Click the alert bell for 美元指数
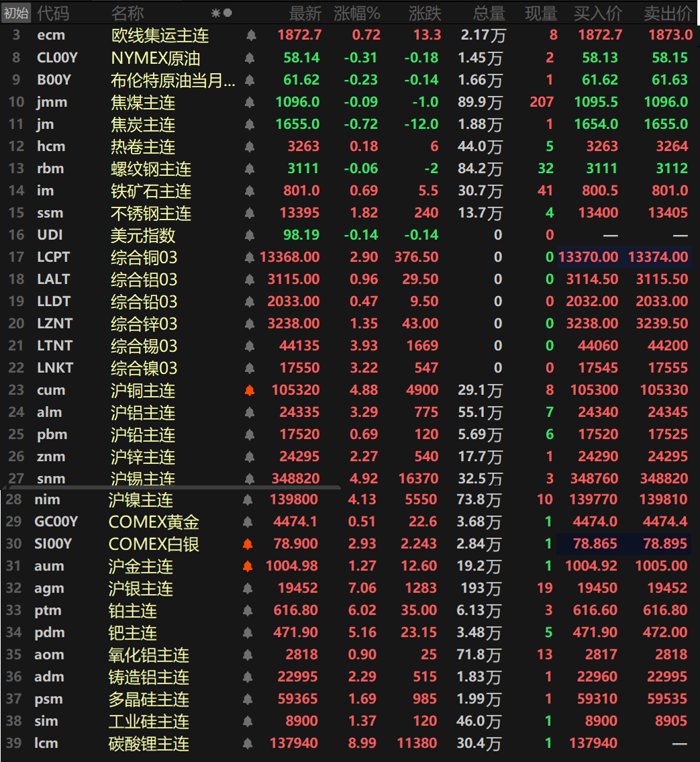The width and height of the screenshot is (700, 762). coord(250,235)
